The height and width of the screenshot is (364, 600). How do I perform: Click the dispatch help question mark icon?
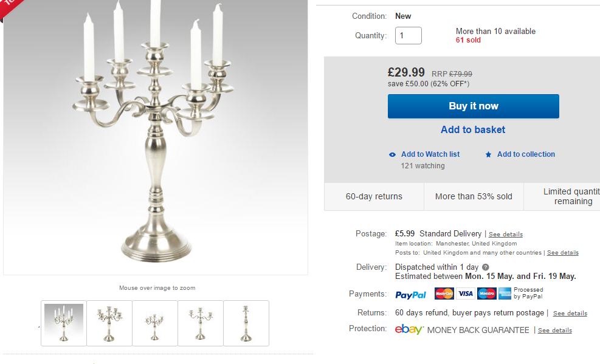pyautogui.click(x=485, y=267)
